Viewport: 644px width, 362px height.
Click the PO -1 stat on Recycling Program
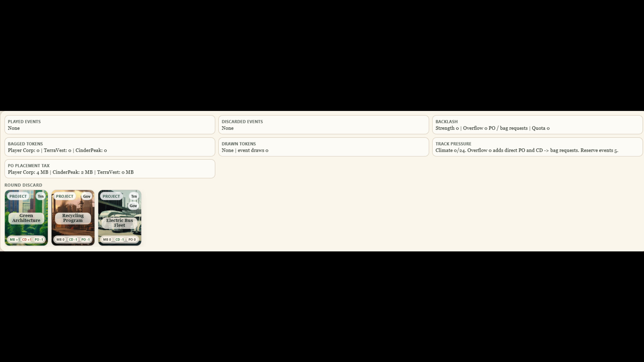86,240
